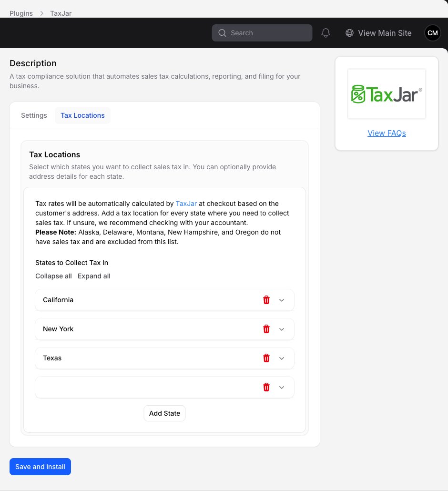Click the New York state name
The width and height of the screenshot is (448, 491).
(x=58, y=329)
